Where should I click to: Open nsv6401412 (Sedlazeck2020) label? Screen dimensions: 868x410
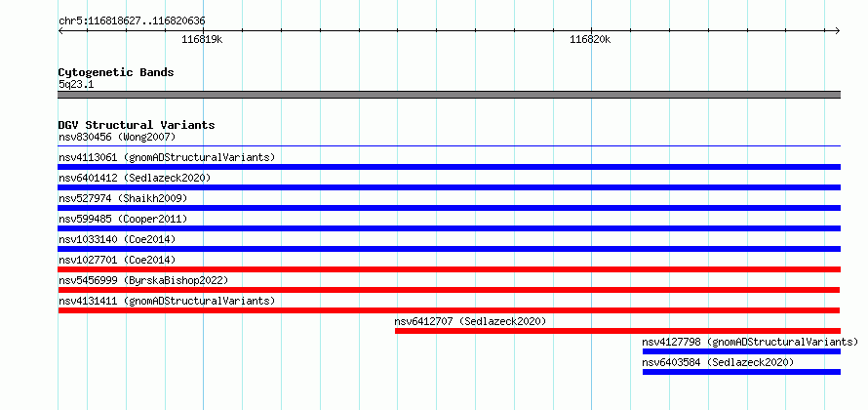click(135, 178)
